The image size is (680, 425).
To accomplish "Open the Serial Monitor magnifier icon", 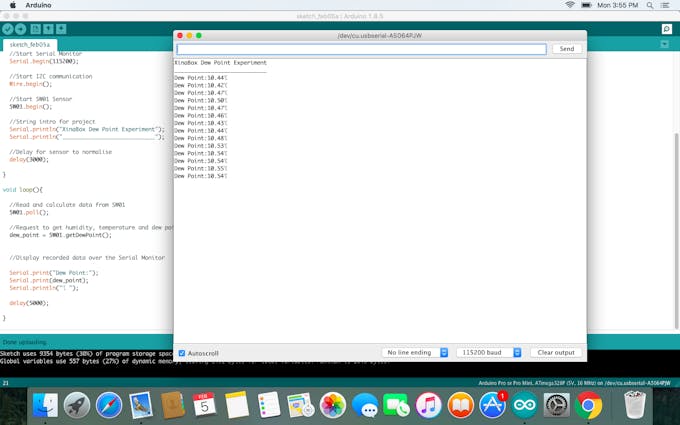I will coord(667,29).
